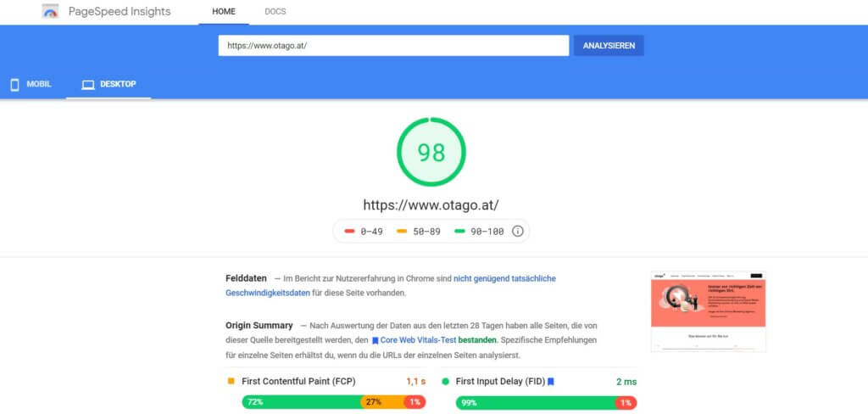Click the ANALYSIEREN button

coord(609,46)
